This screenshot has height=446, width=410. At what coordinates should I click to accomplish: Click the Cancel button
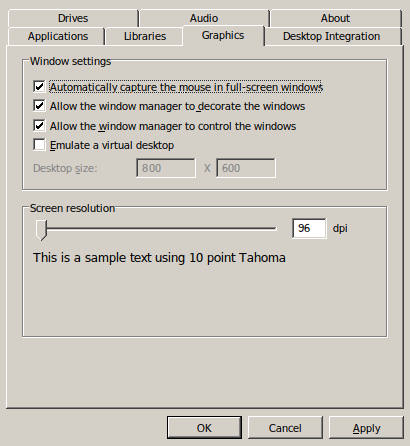click(285, 428)
